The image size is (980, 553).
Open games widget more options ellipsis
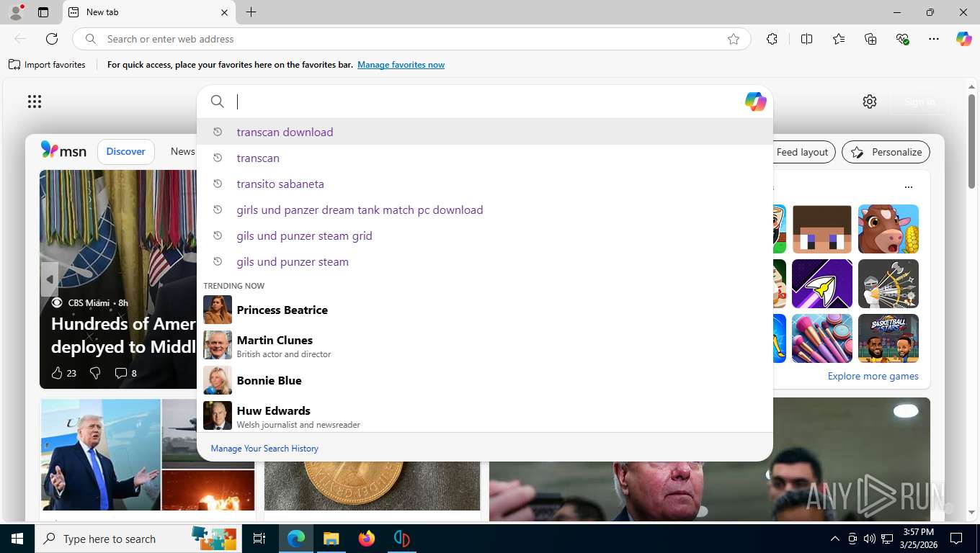(x=909, y=187)
